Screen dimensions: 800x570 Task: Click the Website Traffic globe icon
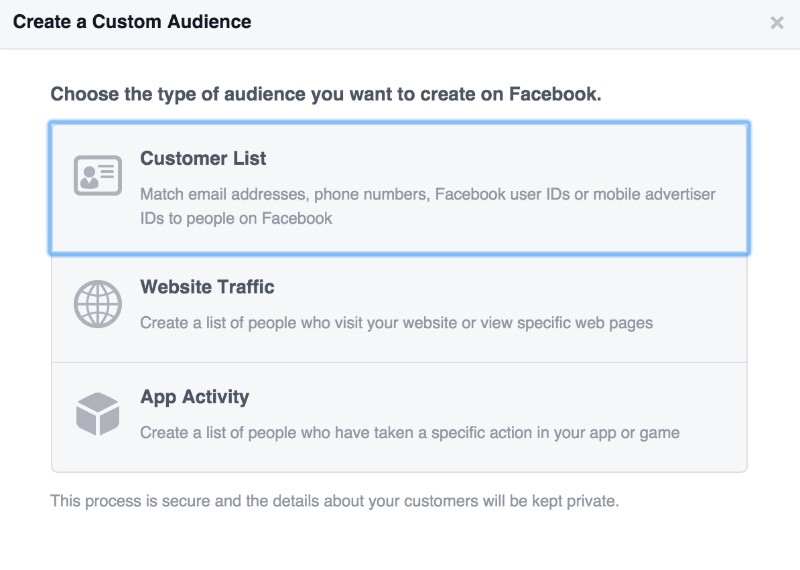pos(98,304)
